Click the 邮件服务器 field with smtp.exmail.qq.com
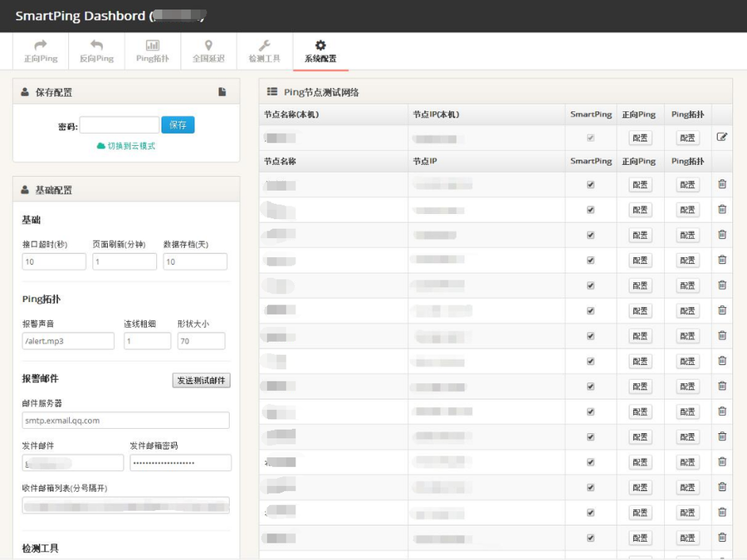 pyautogui.click(x=126, y=421)
